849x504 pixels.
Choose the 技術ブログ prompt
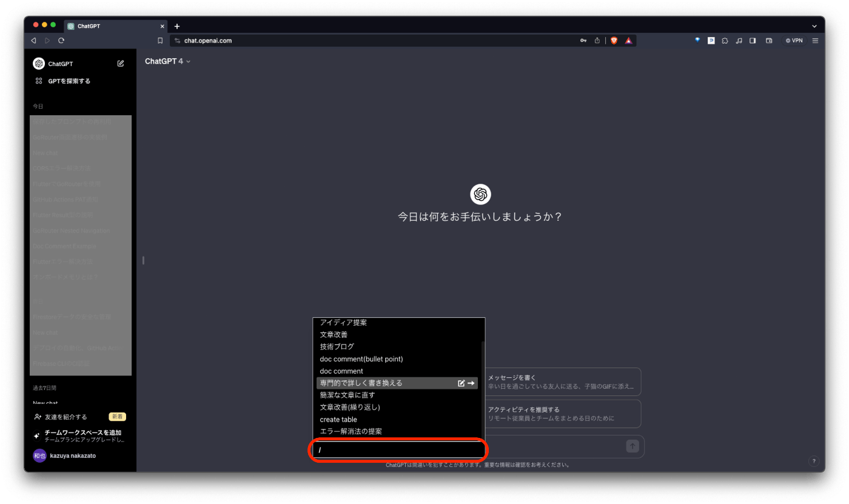[398, 346]
